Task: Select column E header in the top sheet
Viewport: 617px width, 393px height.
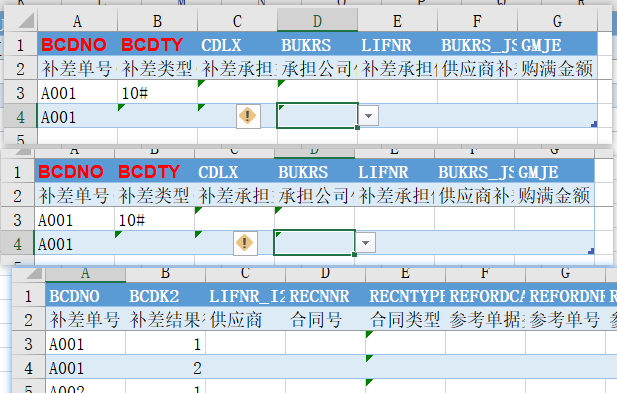Action: (x=397, y=21)
